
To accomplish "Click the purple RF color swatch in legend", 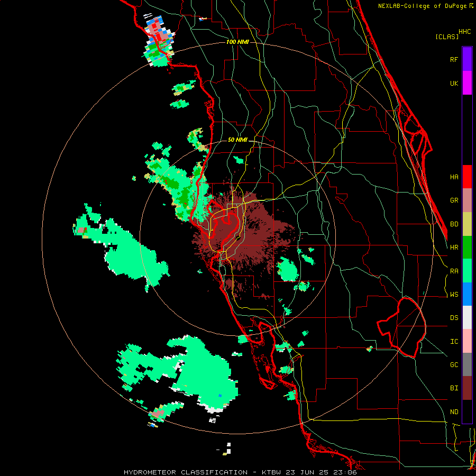I will (467, 59).
